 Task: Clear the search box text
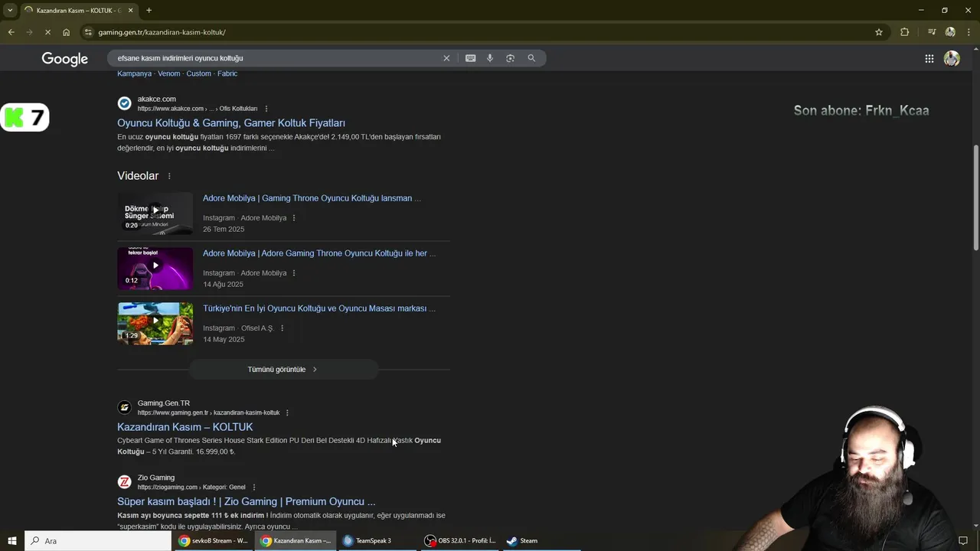pyautogui.click(x=446, y=58)
